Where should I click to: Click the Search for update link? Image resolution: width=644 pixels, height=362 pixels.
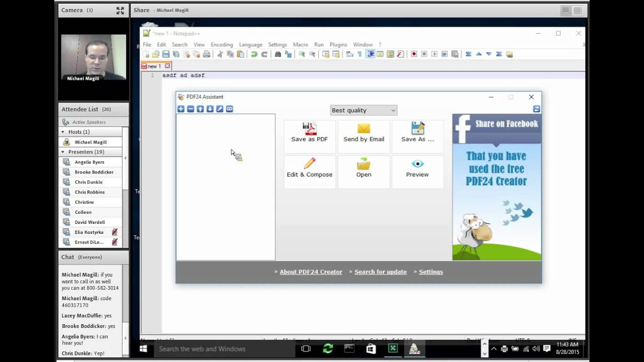click(380, 272)
